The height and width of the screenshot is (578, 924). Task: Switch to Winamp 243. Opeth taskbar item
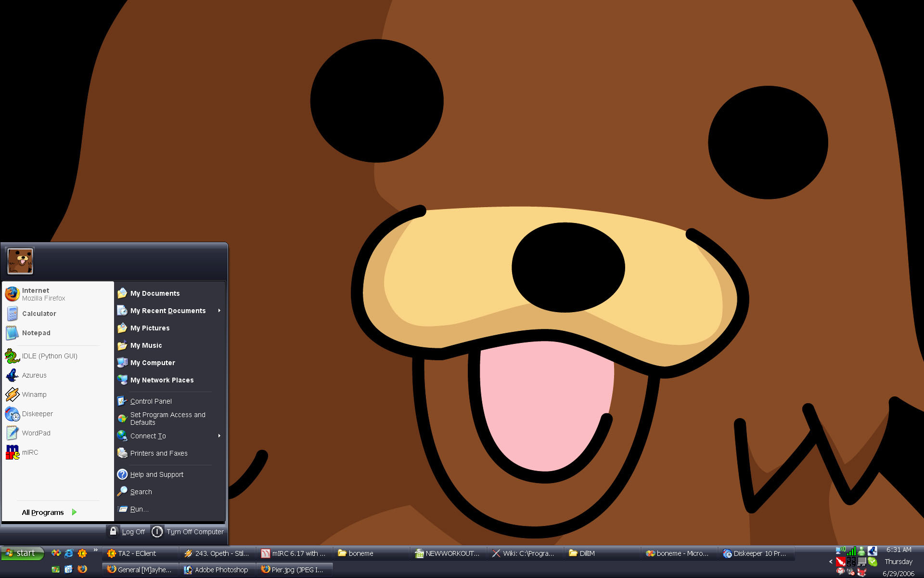pos(217,553)
